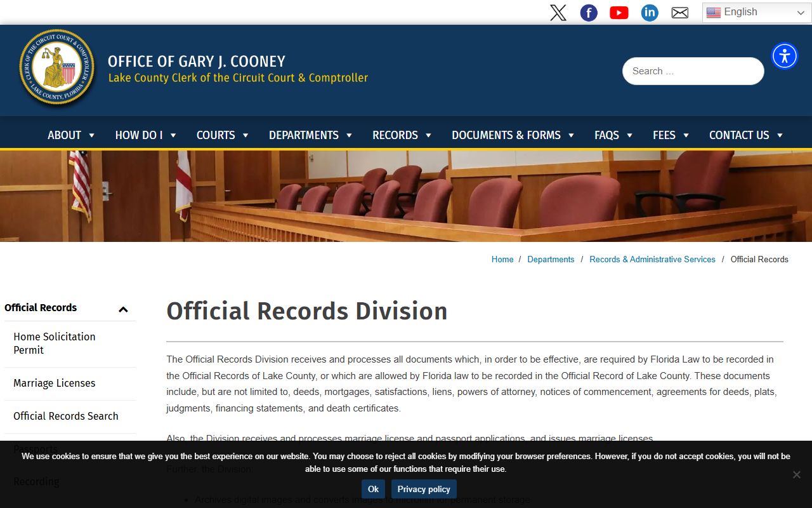
Task: Click the Official Records sidebar heading
Action: (41, 307)
